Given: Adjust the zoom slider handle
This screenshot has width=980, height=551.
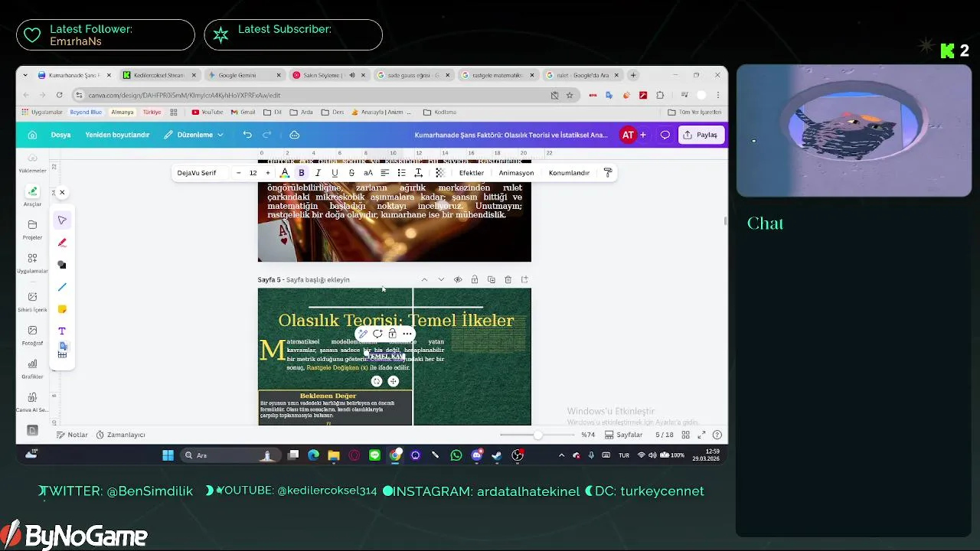Looking at the screenshot, I should pyautogui.click(x=538, y=435).
